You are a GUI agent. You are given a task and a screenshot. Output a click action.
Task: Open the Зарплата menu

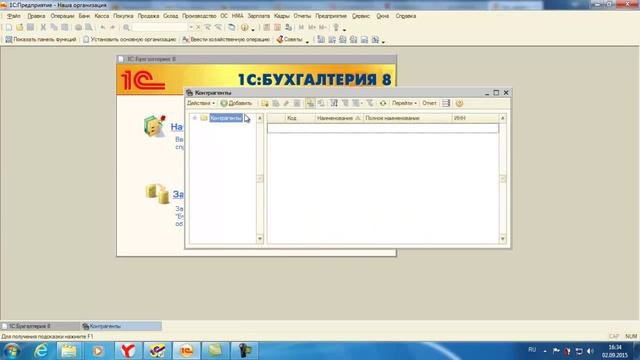click(x=258, y=16)
